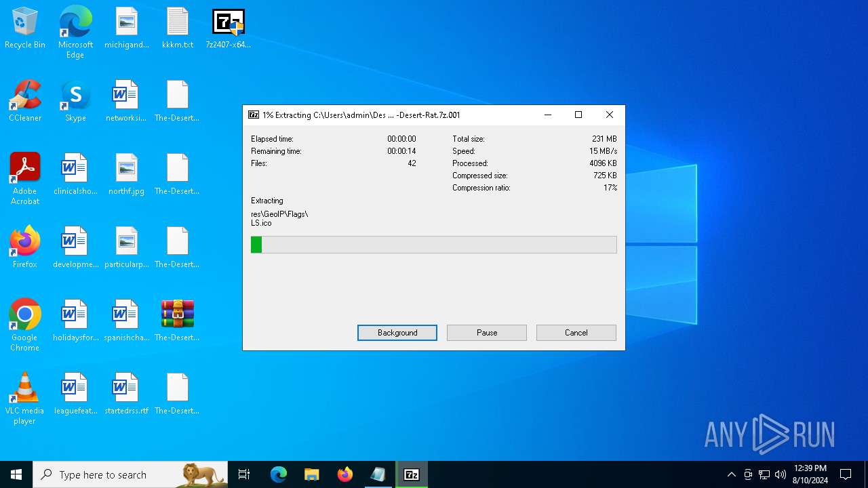
Task: Click the taskbar search box
Action: [x=130, y=474]
